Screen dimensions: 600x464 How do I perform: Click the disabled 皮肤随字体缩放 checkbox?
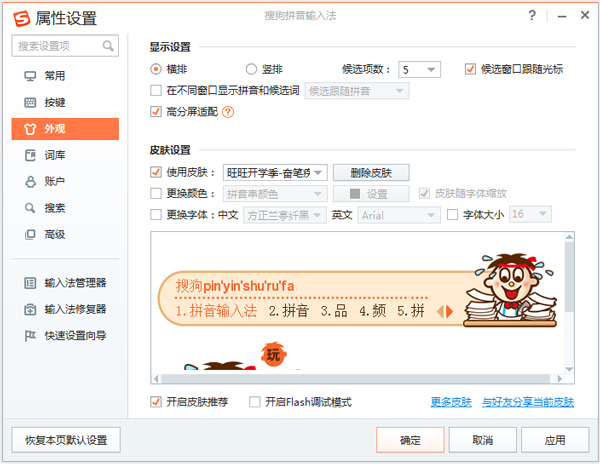pos(424,194)
